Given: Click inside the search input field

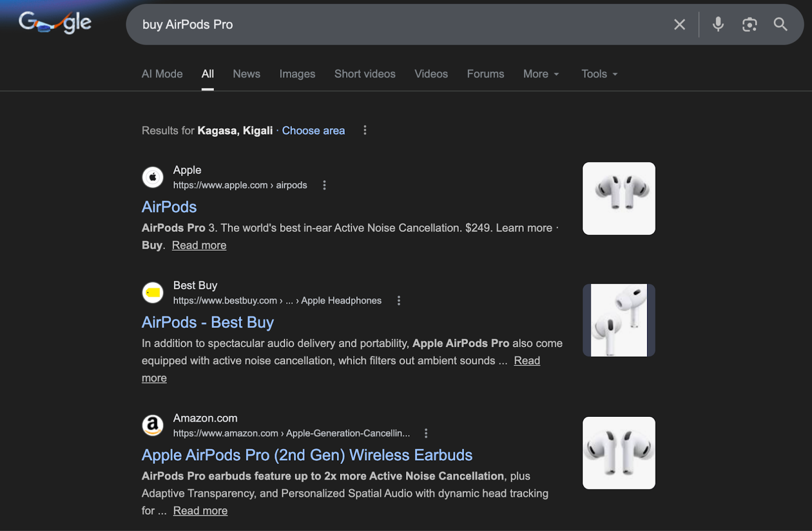Looking at the screenshot, I should 355,24.
